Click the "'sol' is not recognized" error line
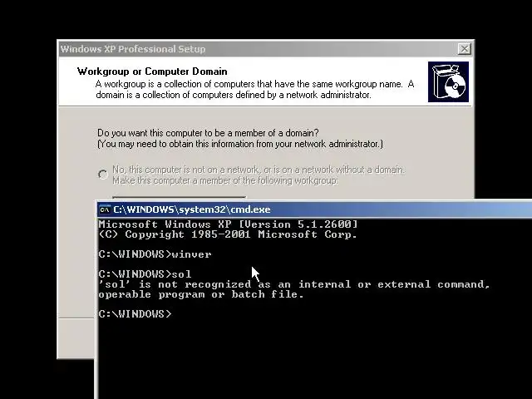Screen dimensions: 532x399 (294, 284)
